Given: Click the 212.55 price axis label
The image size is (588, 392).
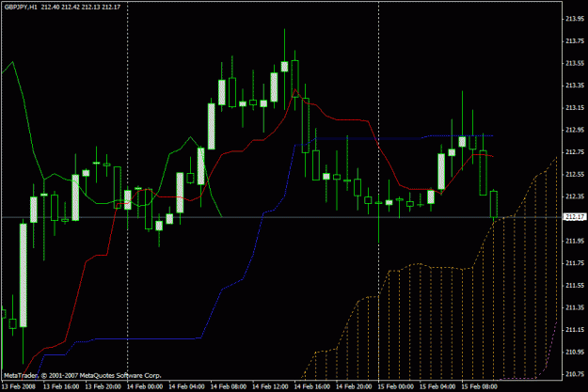Looking at the screenshot, I should tap(575, 174).
